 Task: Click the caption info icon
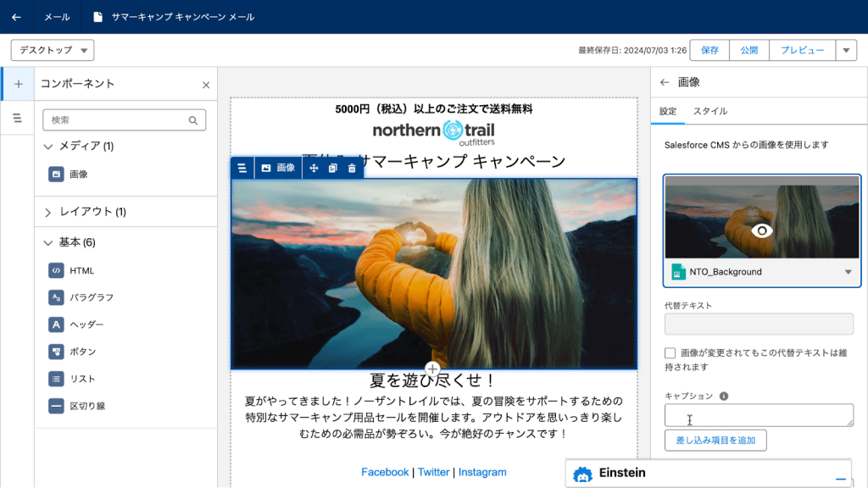[x=724, y=396]
